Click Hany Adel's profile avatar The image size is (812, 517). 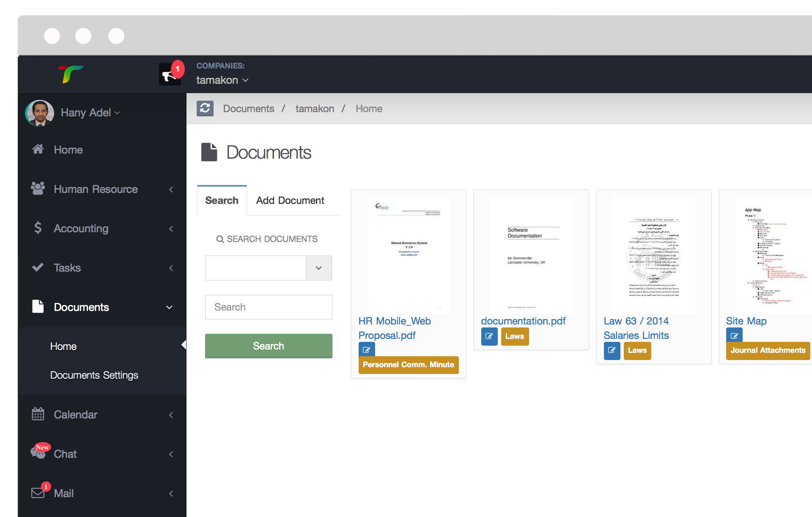(x=40, y=113)
